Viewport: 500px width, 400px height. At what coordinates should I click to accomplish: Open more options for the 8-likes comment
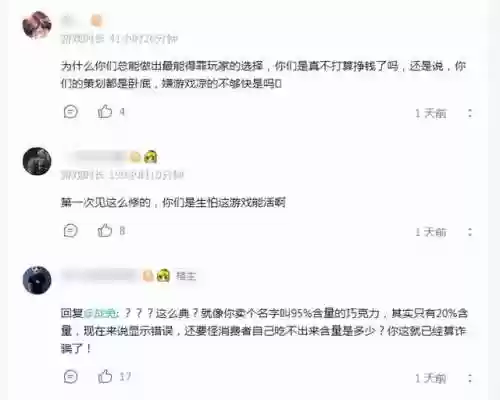pyautogui.click(x=470, y=232)
